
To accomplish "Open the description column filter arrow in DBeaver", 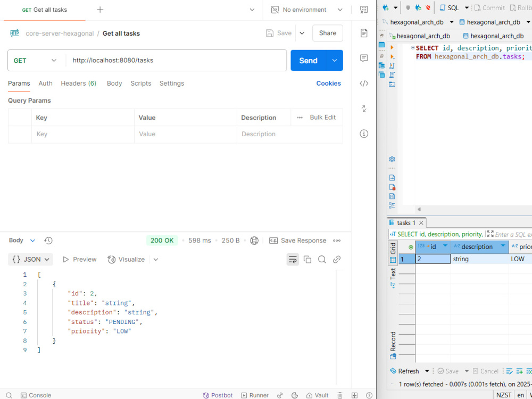I will [503, 246].
